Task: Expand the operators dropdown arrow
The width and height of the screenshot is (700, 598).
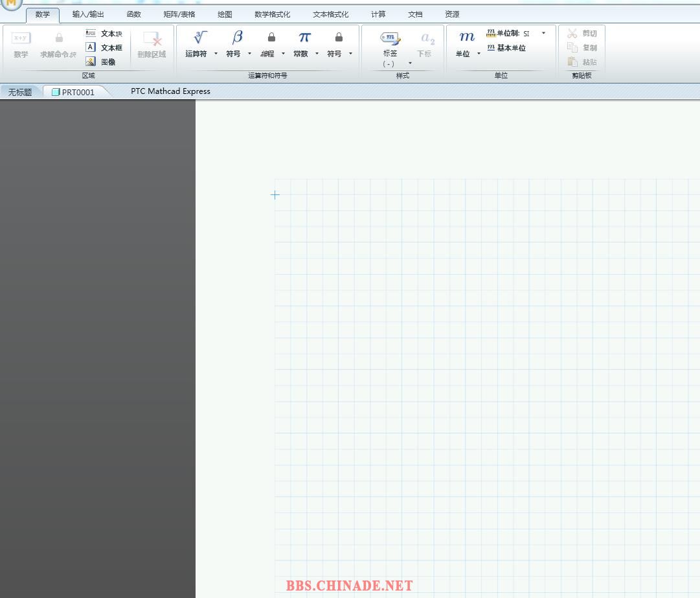Action: 216,54
